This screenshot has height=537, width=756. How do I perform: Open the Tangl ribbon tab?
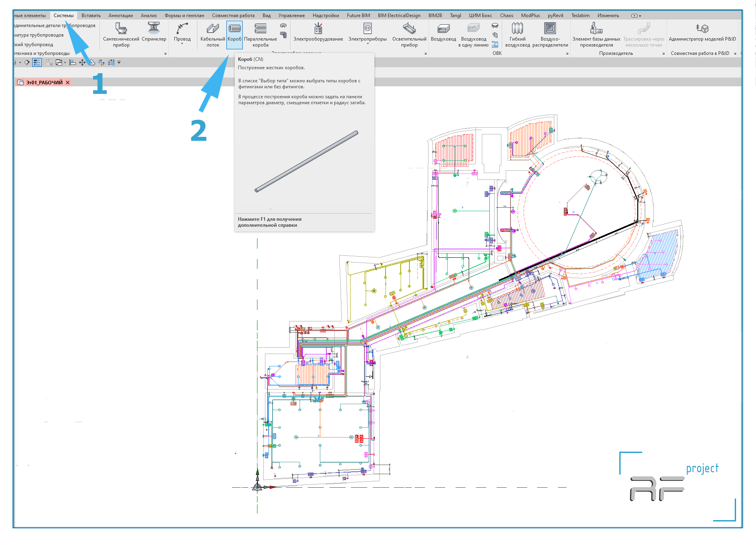[x=456, y=16]
